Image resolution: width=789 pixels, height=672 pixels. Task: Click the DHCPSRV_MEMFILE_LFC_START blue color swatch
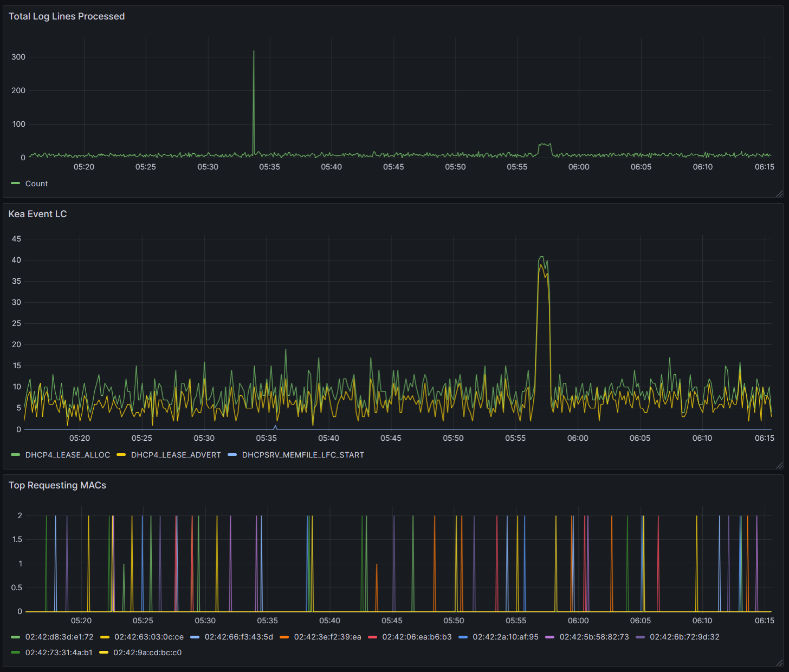[232, 455]
